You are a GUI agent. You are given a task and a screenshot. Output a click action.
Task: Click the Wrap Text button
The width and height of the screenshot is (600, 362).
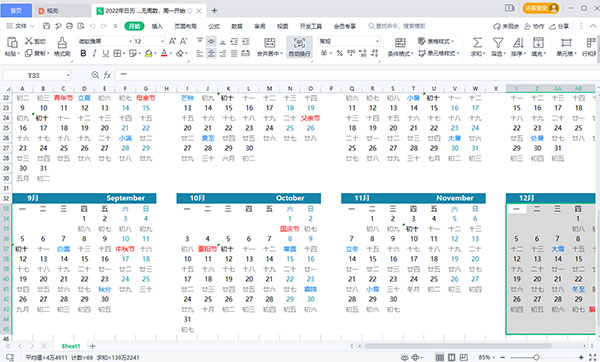(299, 47)
